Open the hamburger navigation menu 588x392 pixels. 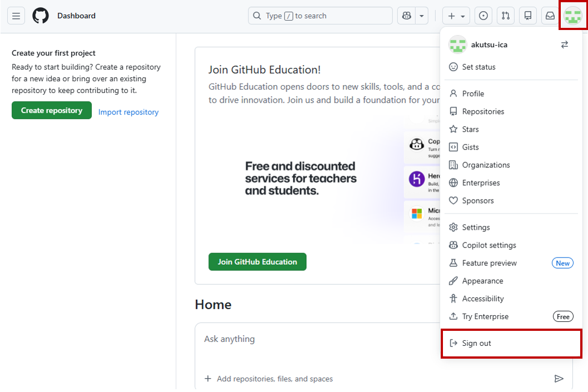pos(16,16)
